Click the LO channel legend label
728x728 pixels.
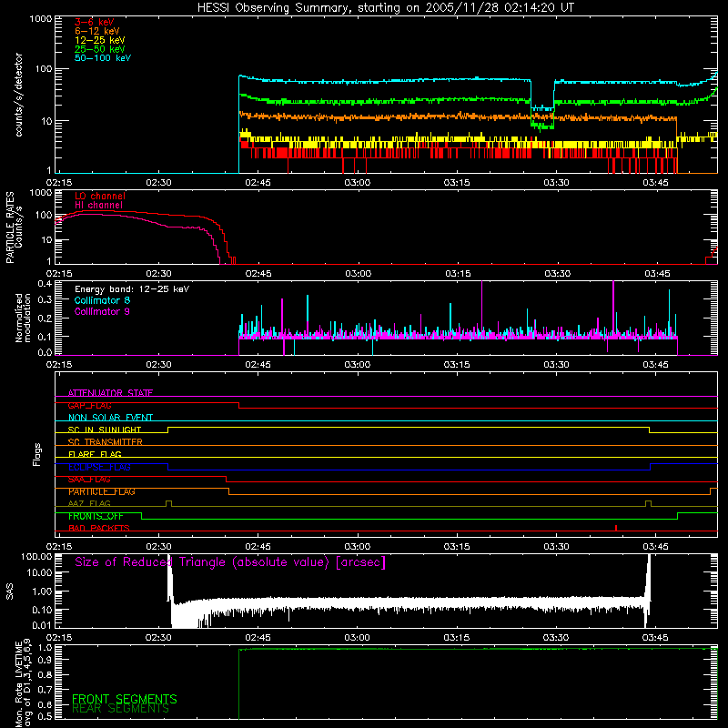click(x=100, y=197)
